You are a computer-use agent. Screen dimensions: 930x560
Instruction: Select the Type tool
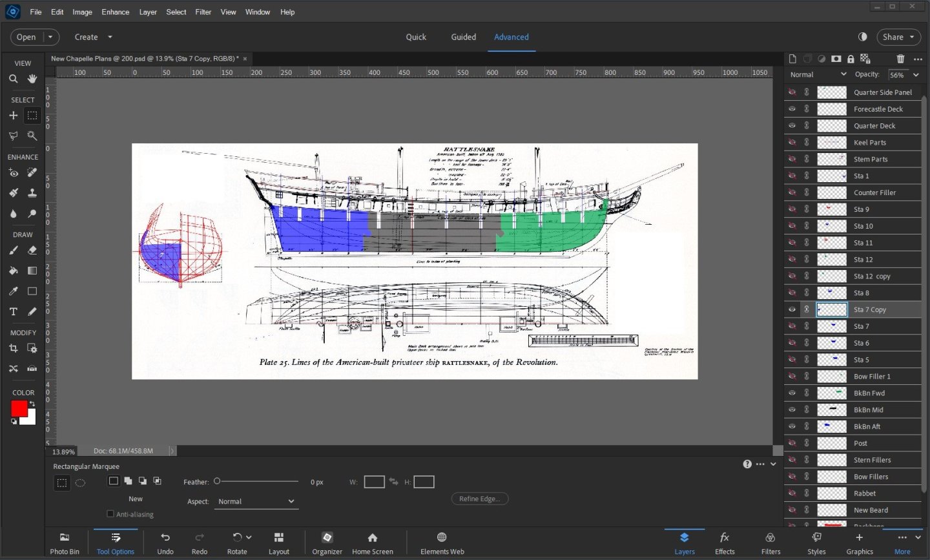14,311
